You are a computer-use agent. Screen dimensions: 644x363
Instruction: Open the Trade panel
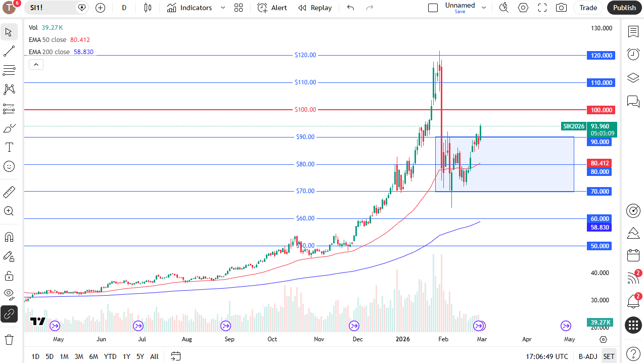(588, 8)
